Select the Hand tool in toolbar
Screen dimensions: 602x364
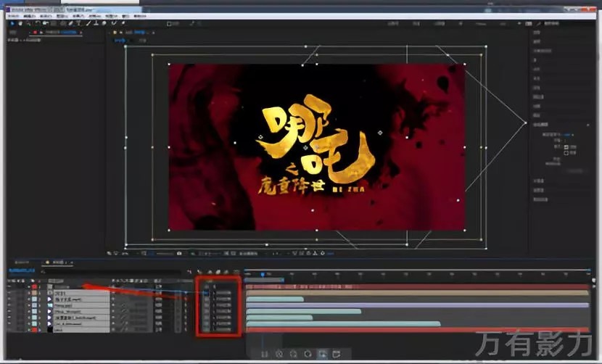tap(21, 23)
